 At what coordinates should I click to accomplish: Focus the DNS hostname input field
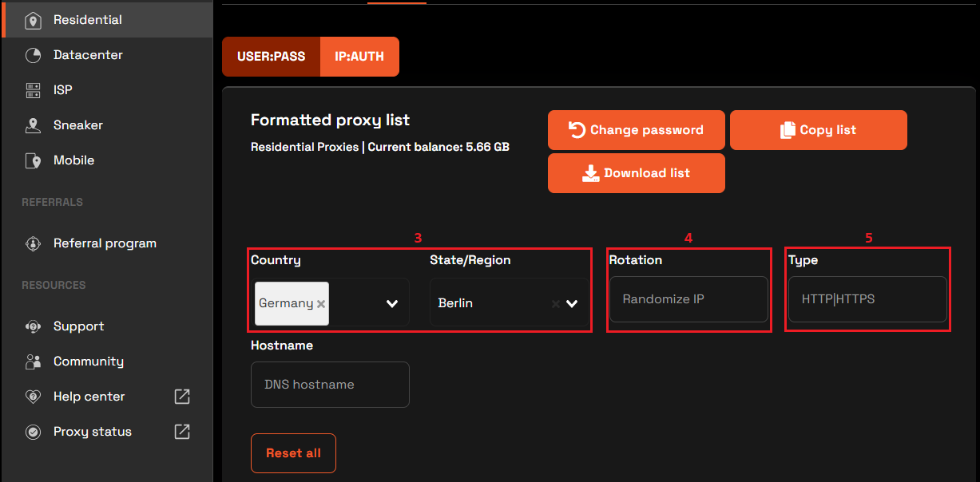pyautogui.click(x=330, y=385)
